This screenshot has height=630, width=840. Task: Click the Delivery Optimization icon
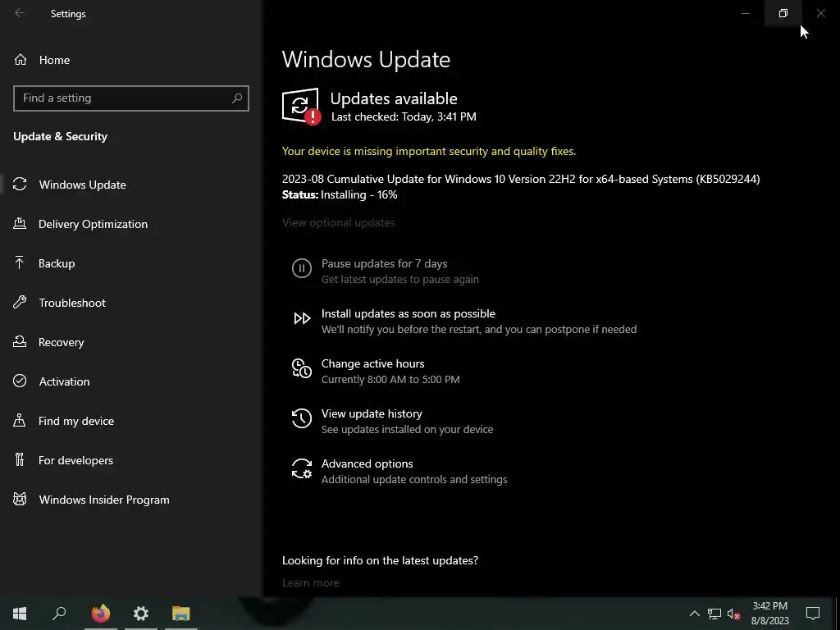(20, 223)
